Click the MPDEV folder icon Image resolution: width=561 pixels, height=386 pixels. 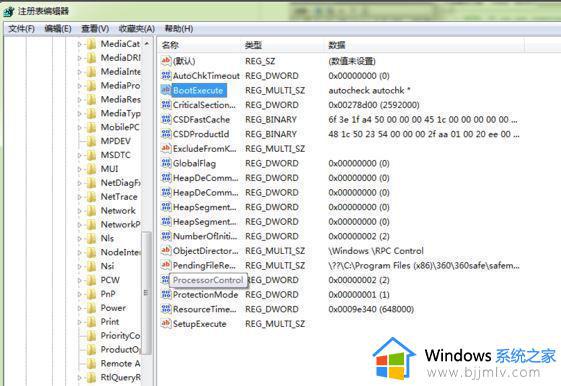(x=92, y=141)
